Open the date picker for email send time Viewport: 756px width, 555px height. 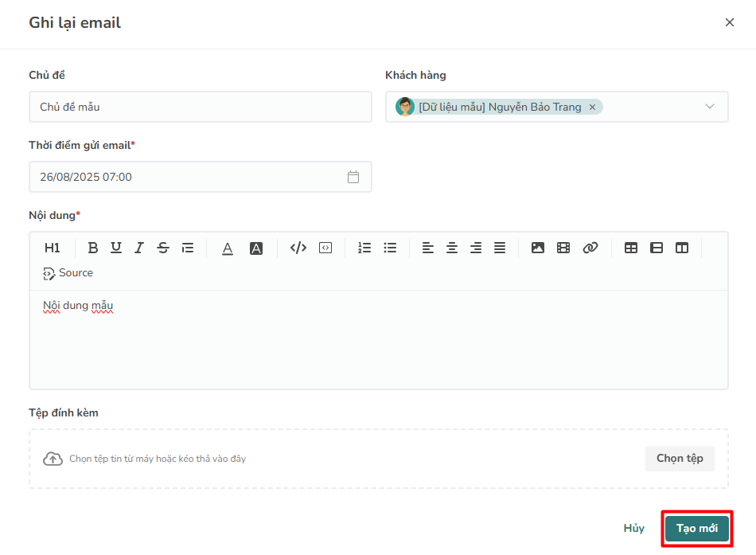tap(353, 177)
